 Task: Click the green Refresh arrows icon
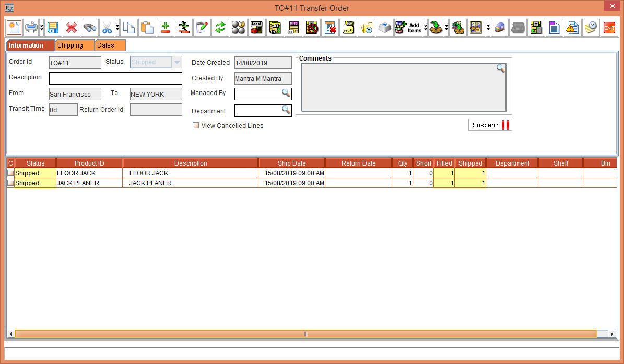220,28
